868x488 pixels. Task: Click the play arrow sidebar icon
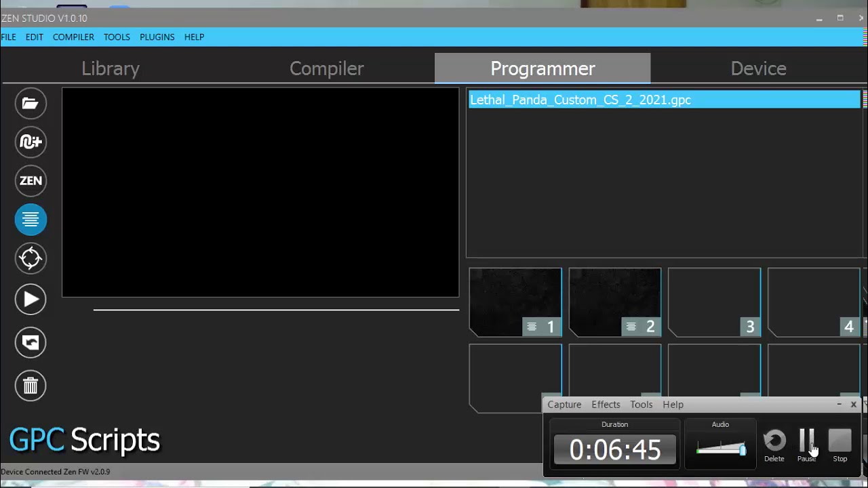click(31, 300)
